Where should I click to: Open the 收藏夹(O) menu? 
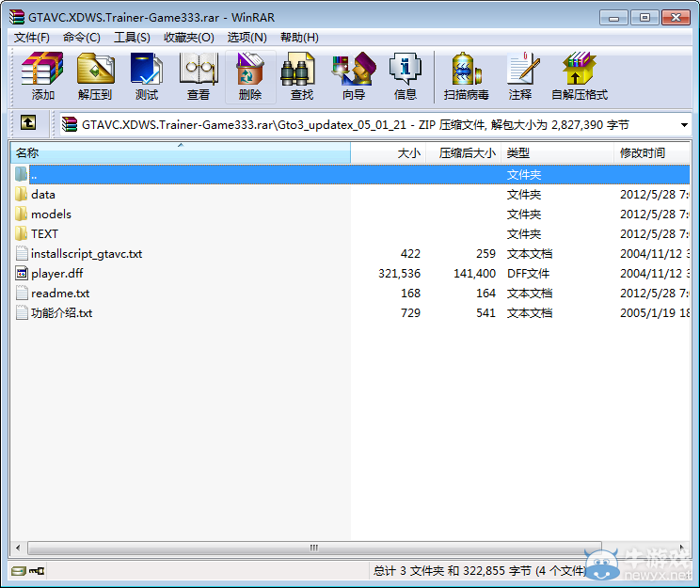(x=189, y=38)
